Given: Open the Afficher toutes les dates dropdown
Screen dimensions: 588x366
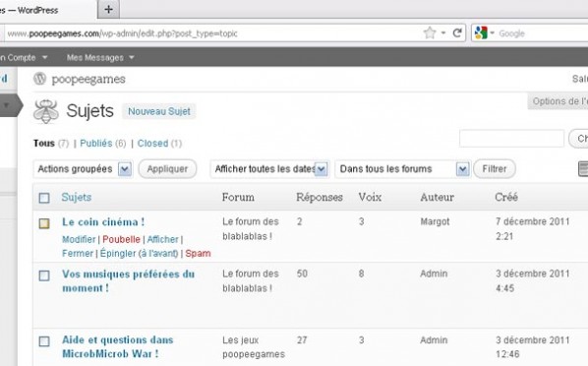Looking at the screenshot, I should [269, 169].
